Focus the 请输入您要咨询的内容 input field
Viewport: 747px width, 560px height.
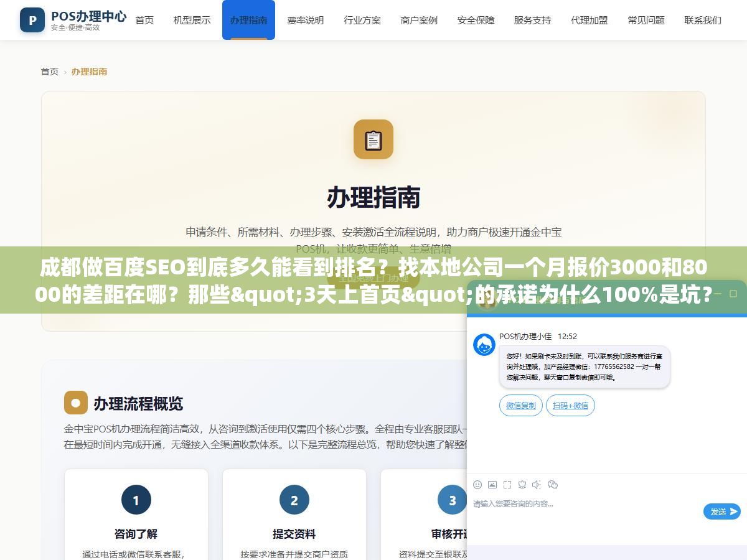coord(585,511)
